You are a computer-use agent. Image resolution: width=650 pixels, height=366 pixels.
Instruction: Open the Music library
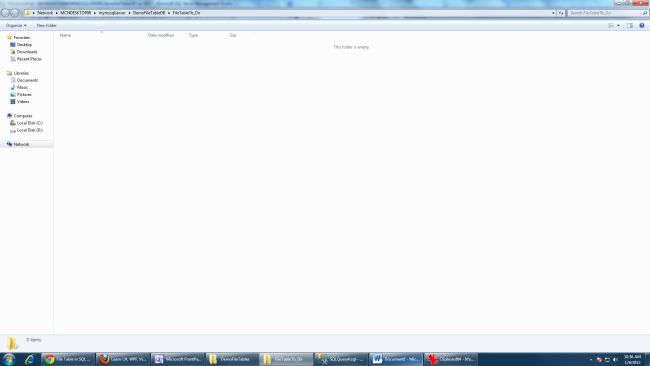click(22, 87)
